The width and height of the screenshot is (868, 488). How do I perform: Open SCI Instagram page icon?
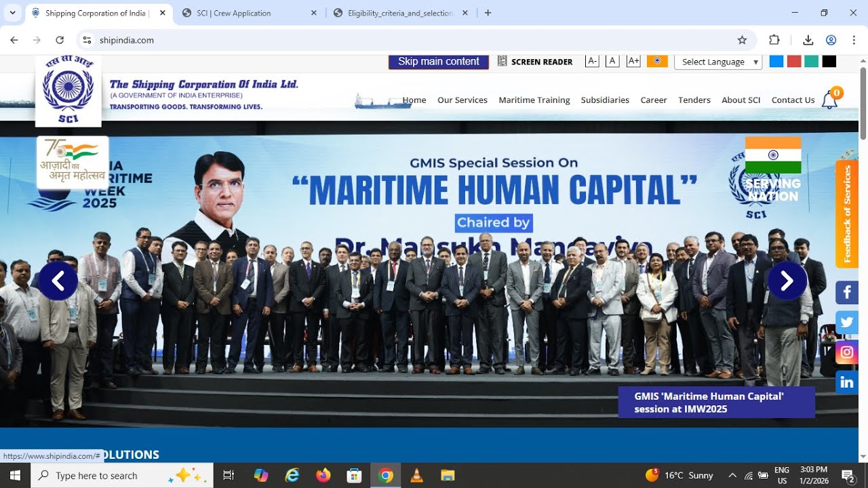[x=847, y=352]
